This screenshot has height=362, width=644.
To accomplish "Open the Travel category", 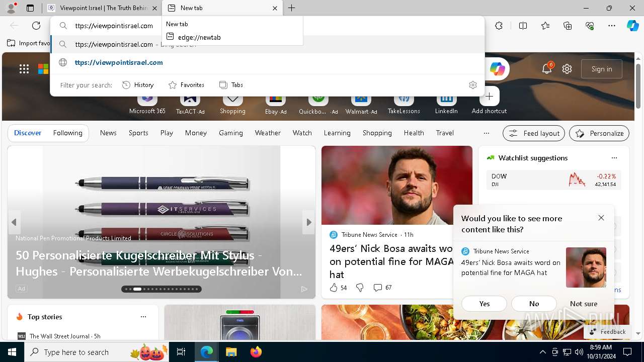I will tap(445, 133).
